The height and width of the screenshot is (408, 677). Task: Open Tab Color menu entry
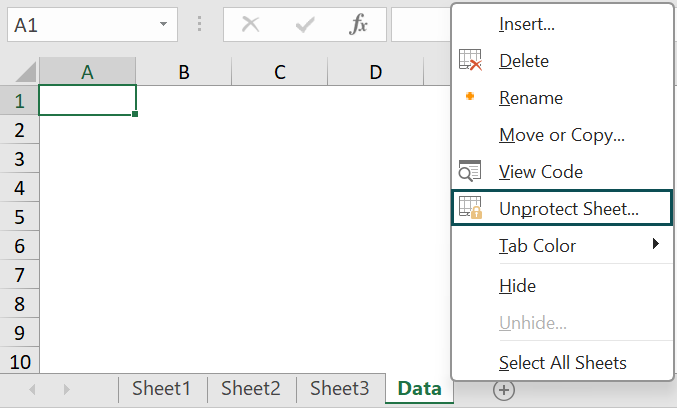point(562,246)
